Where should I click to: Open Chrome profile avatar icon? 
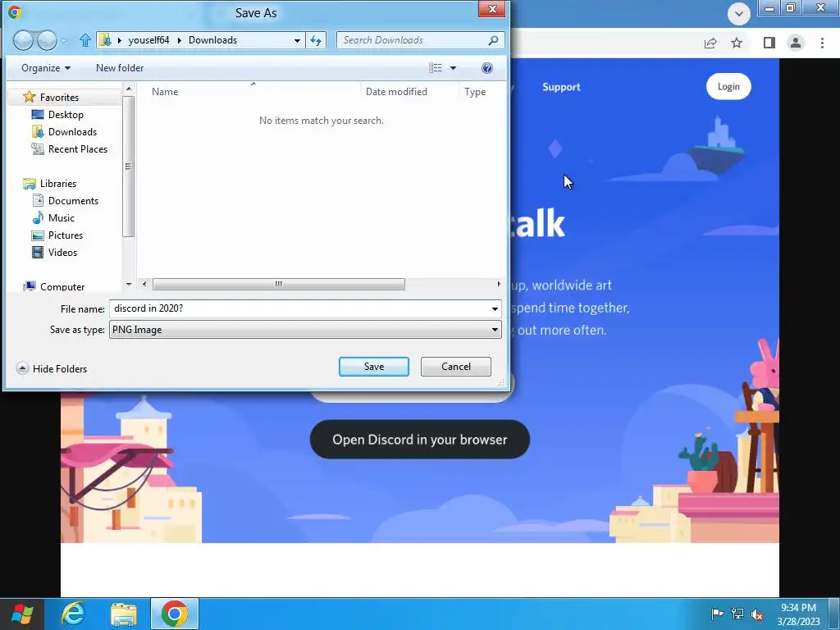pyautogui.click(x=796, y=43)
